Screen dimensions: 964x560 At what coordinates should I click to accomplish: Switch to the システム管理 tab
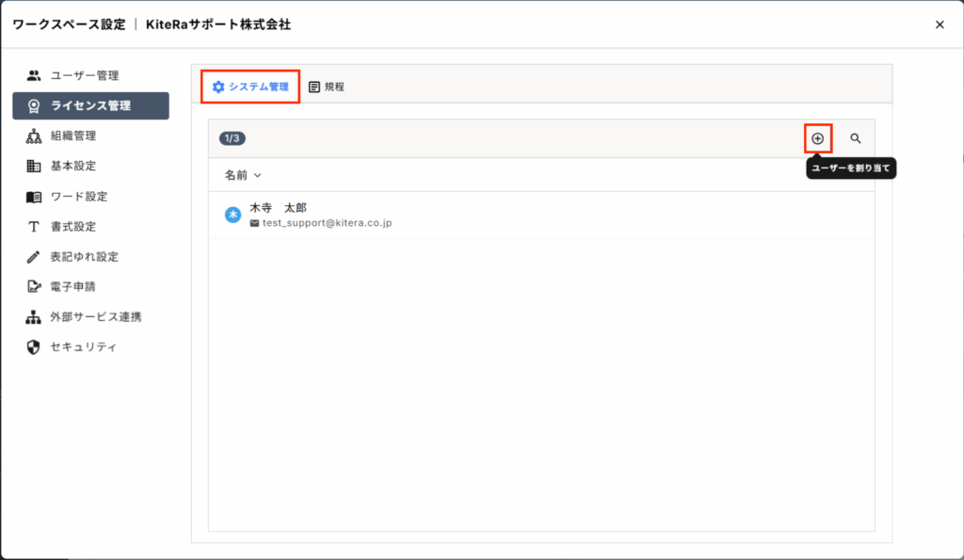pyautogui.click(x=250, y=87)
